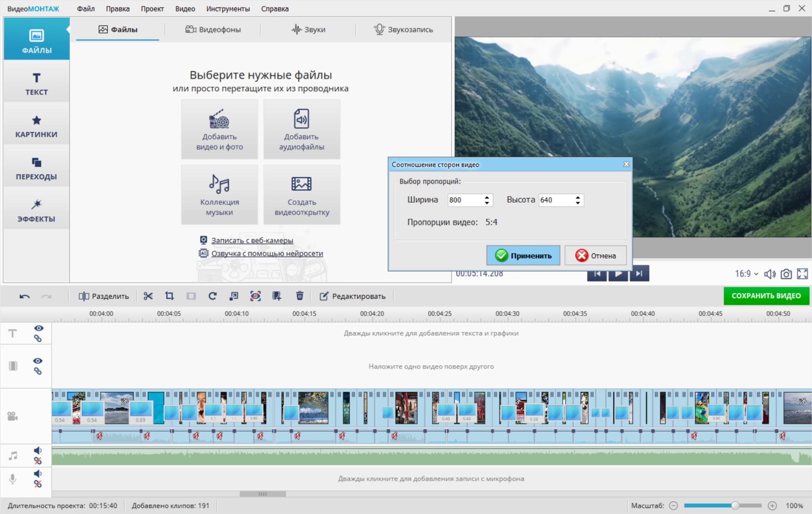
Task: Click the Применить button
Action: click(523, 255)
